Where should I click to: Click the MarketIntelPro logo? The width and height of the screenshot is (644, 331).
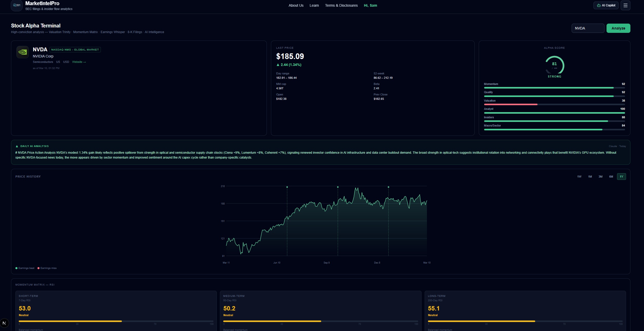16,5
